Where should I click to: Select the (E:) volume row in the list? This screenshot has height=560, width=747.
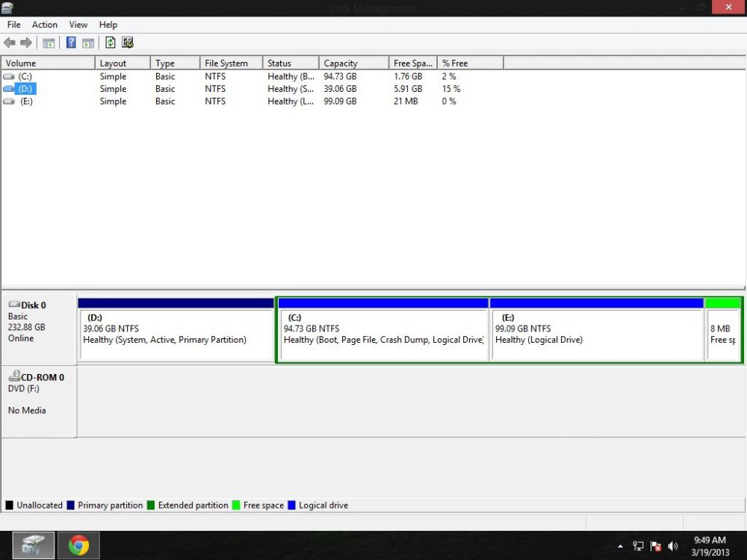click(27, 101)
